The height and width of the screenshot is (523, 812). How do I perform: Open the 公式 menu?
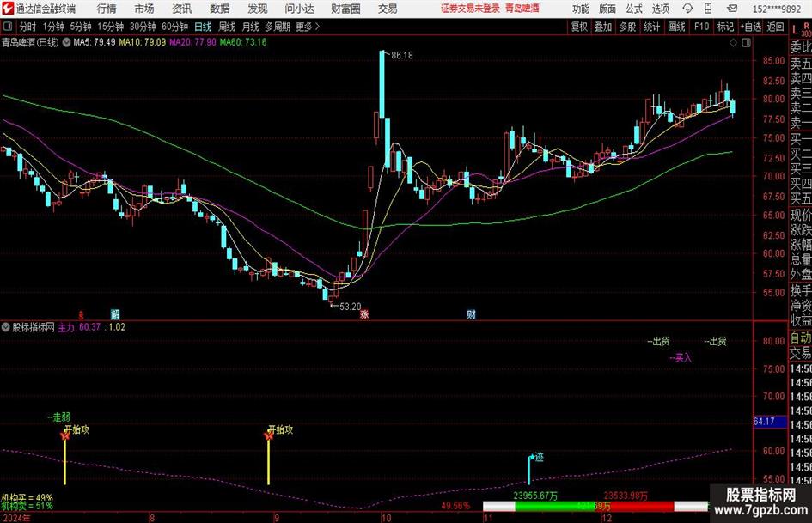pos(634,9)
